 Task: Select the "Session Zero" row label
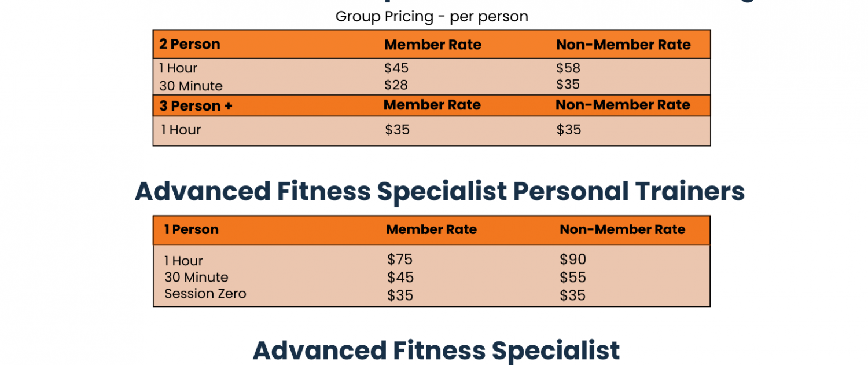[205, 294]
